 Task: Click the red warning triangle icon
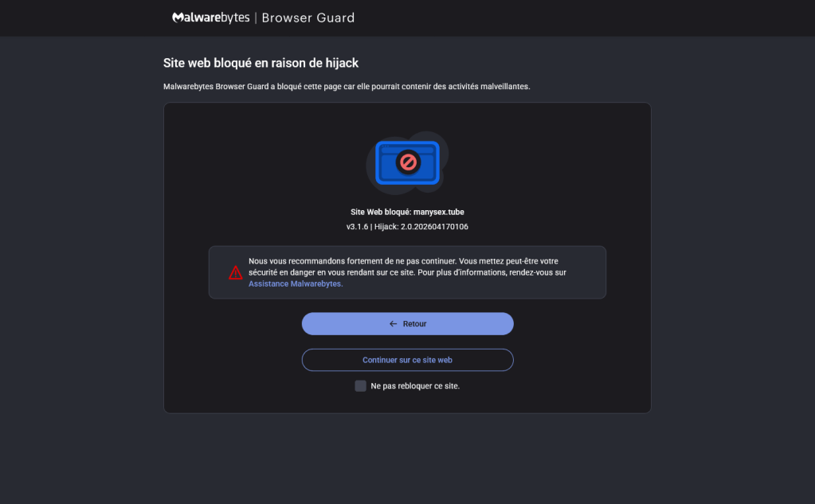point(236,273)
